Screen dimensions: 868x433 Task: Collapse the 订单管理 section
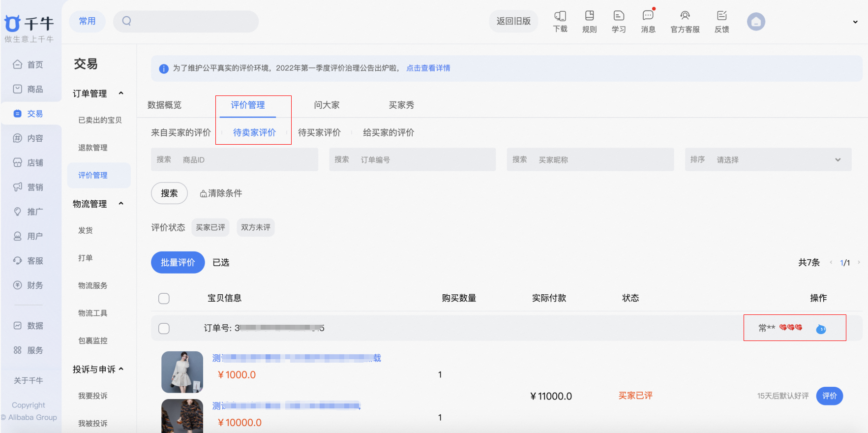click(x=121, y=93)
